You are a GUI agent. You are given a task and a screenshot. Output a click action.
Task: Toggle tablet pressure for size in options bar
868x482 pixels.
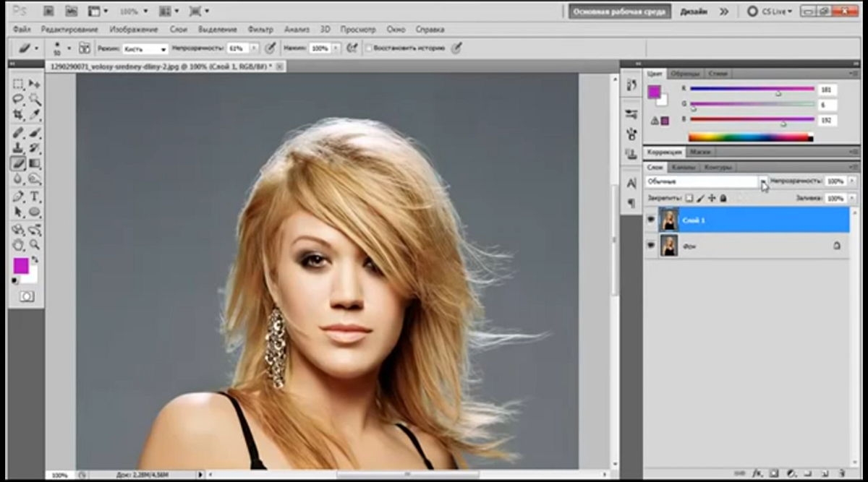(x=456, y=48)
